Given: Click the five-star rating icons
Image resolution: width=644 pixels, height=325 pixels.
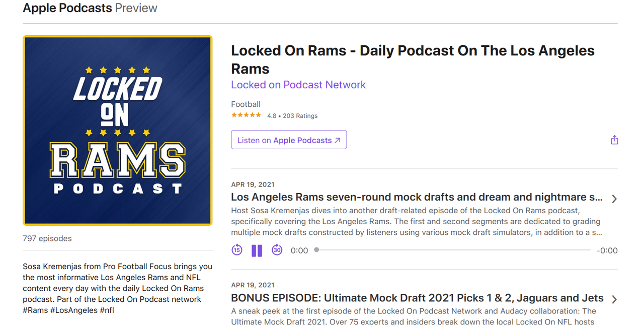Looking at the screenshot, I should (246, 115).
